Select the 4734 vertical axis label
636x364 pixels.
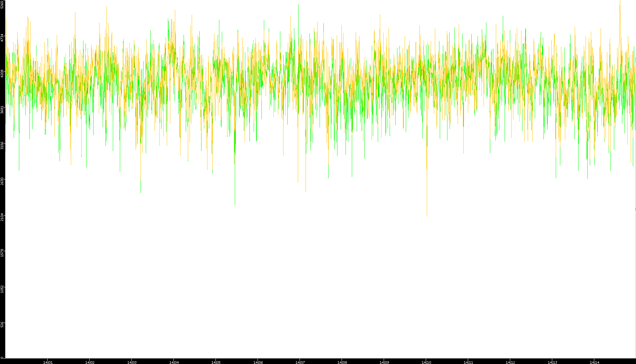2,38
